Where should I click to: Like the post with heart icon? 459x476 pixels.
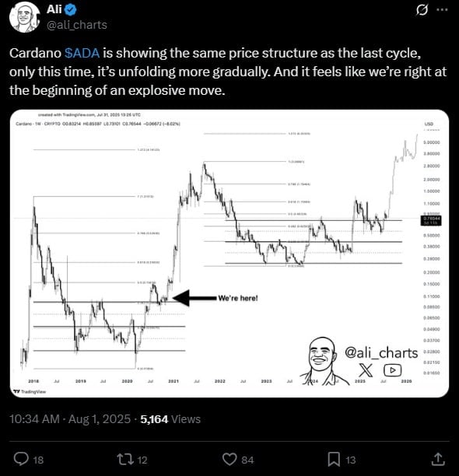(x=229, y=460)
